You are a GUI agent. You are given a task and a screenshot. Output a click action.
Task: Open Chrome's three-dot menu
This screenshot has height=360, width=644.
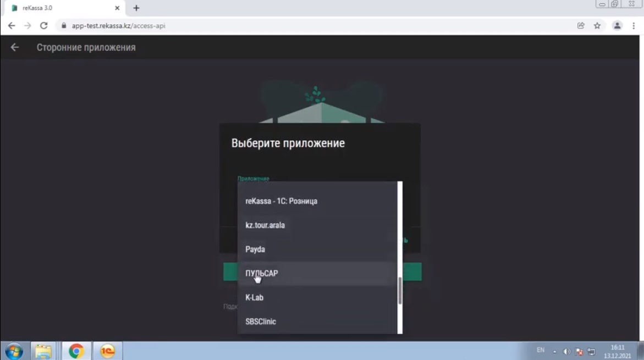tap(634, 25)
